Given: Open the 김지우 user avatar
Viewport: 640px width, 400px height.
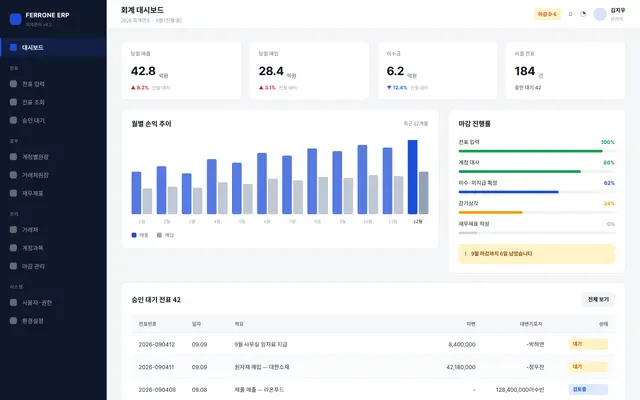Looking at the screenshot, I should (600, 14).
